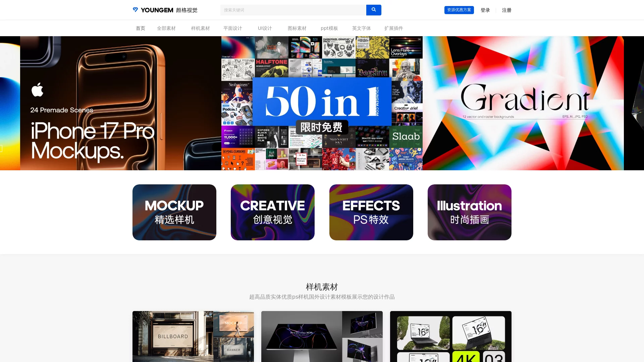Open the MOCKUP 精选样机 category tile

pyautogui.click(x=174, y=212)
